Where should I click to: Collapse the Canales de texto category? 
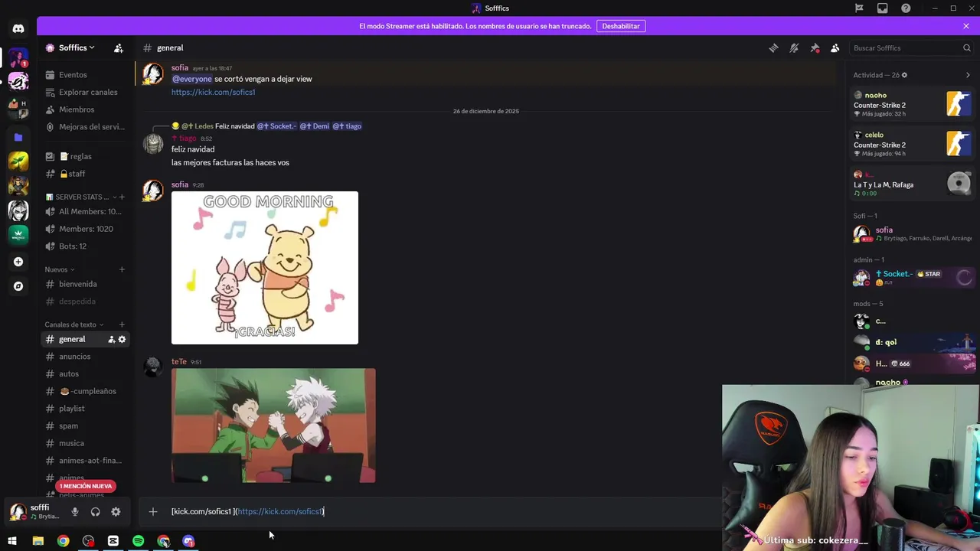[74, 324]
